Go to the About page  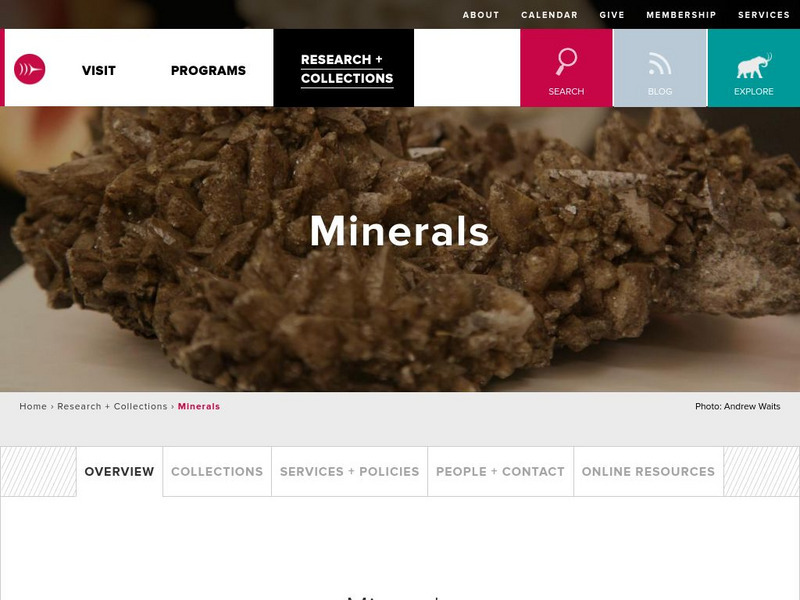(481, 15)
